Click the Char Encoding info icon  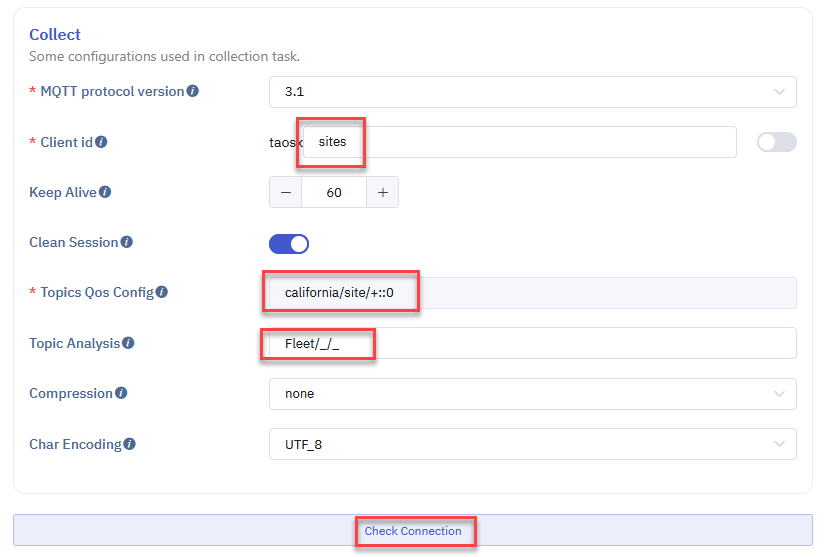point(130,444)
